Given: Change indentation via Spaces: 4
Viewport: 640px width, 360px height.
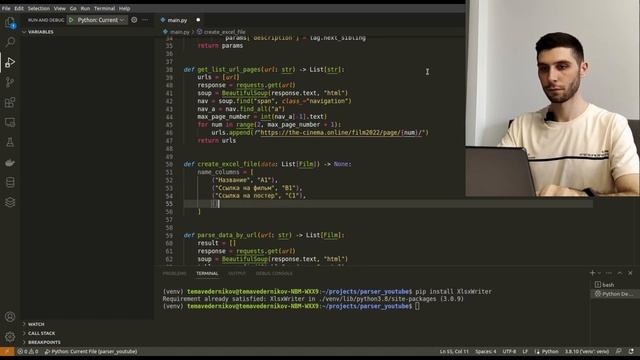Looking at the screenshot, I should [x=485, y=351].
